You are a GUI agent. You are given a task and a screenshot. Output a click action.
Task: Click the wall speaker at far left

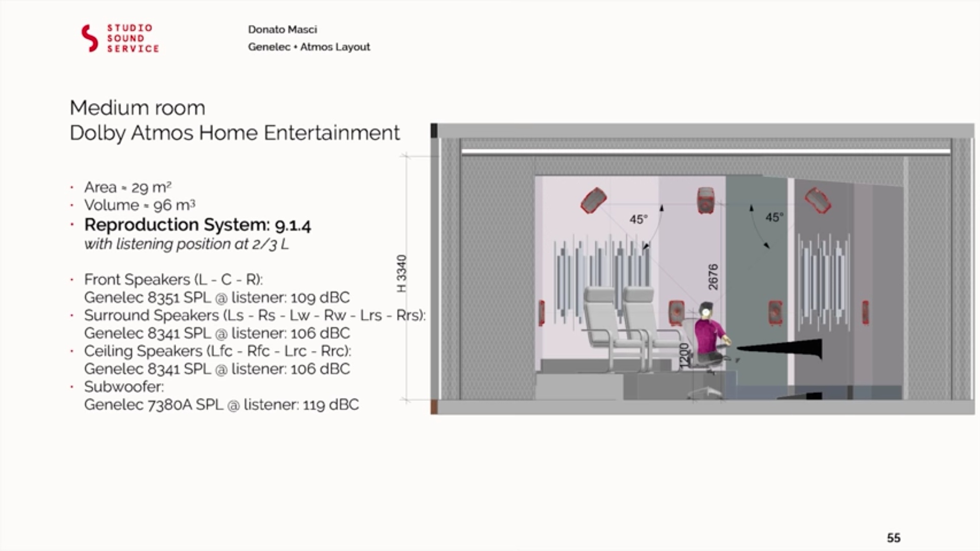[542, 313]
